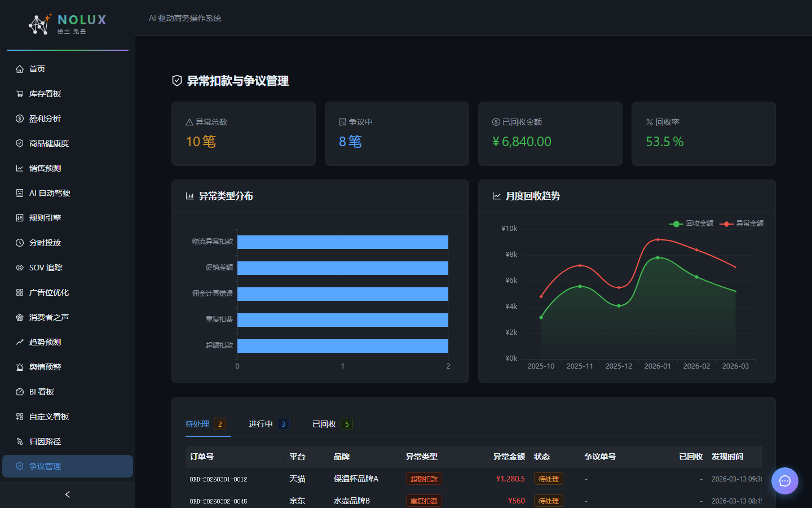Click the 归因路径 path icon

(x=20, y=441)
